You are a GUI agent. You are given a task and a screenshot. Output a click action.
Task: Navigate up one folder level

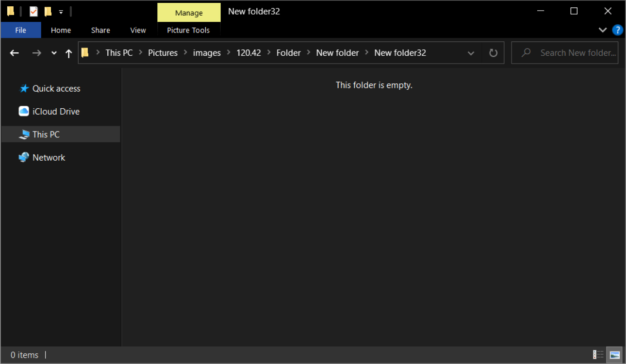coord(68,52)
